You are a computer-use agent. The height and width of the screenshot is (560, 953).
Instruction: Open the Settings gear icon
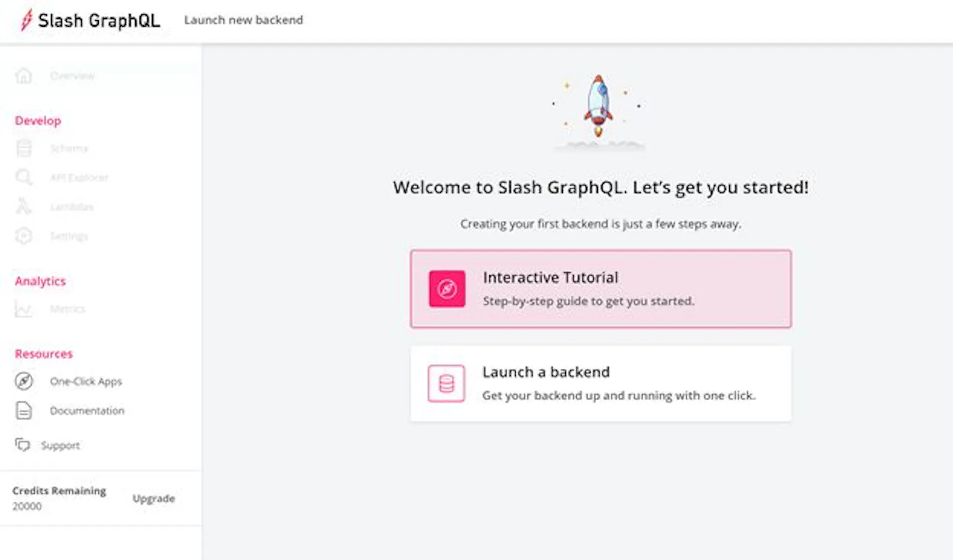[x=23, y=236]
